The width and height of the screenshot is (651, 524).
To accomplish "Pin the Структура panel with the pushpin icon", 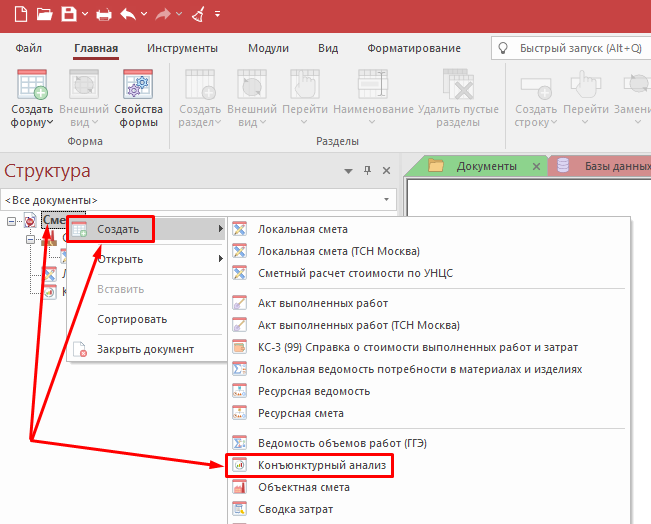I will (x=367, y=171).
